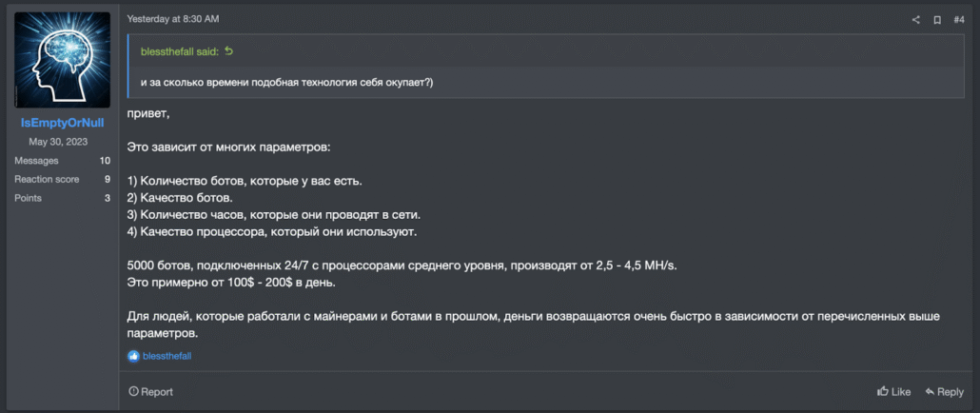Bookmark this post with the bookmark icon

tap(937, 19)
